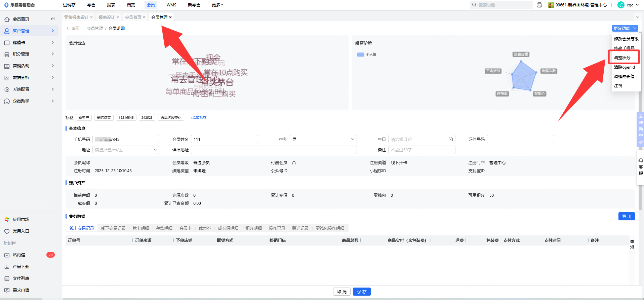Open 文件列表 icon

coord(7,278)
